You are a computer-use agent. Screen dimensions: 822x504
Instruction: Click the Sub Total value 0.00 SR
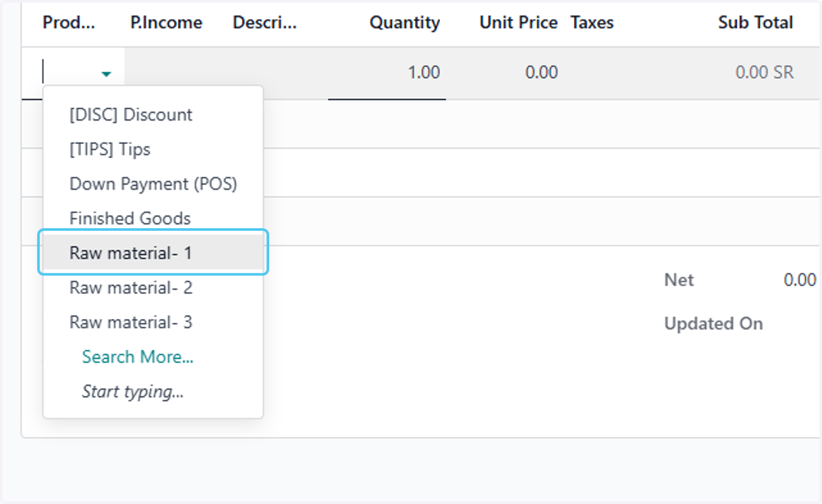[764, 73]
